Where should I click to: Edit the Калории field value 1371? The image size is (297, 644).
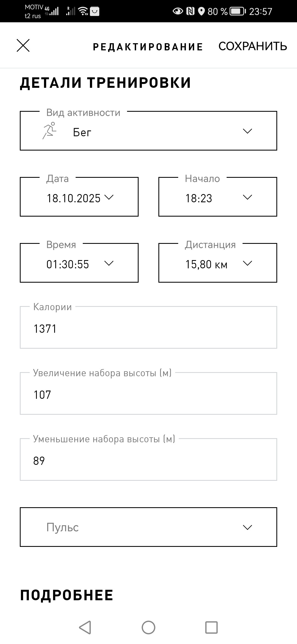tap(148, 328)
